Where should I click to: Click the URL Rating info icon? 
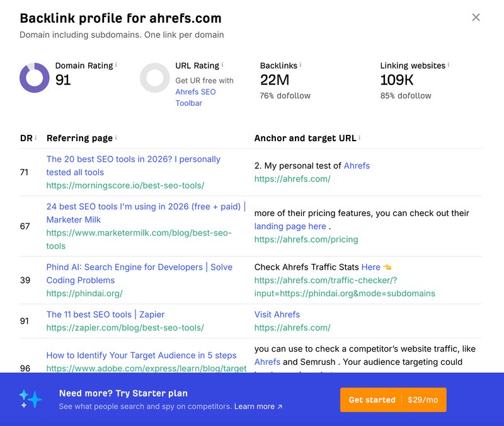coord(222,65)
